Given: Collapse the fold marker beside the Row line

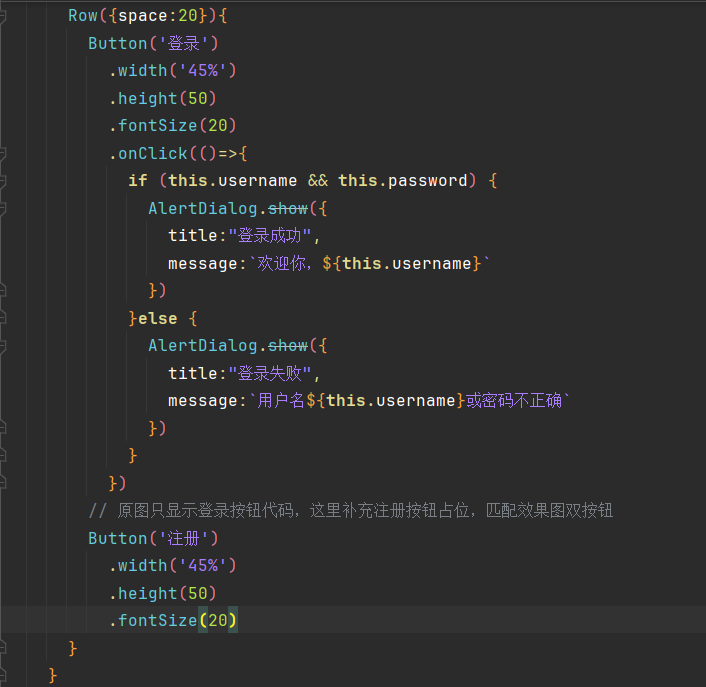Looking at the screenshot, I should (2, 17).
